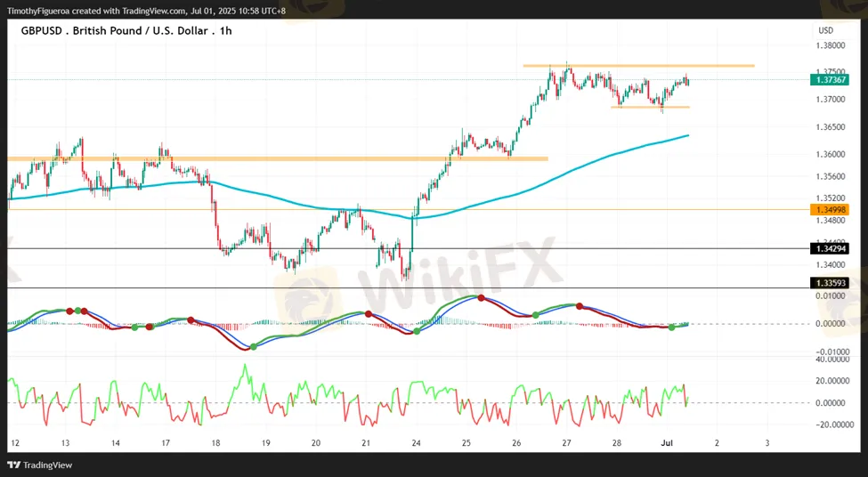Click the TradingView logo in the footer
This screenshot has height=477, width=868.
(x=40, y=465)
